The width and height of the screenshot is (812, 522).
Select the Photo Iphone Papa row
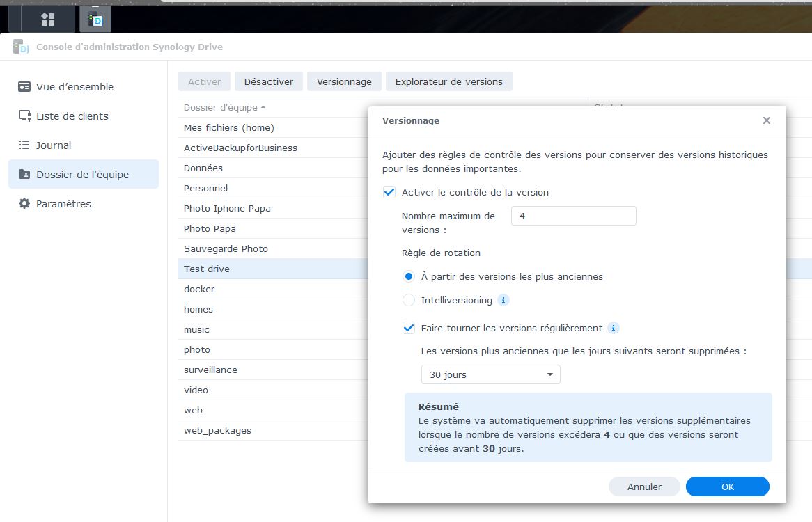pyautogui.click(x=274, y=209)
